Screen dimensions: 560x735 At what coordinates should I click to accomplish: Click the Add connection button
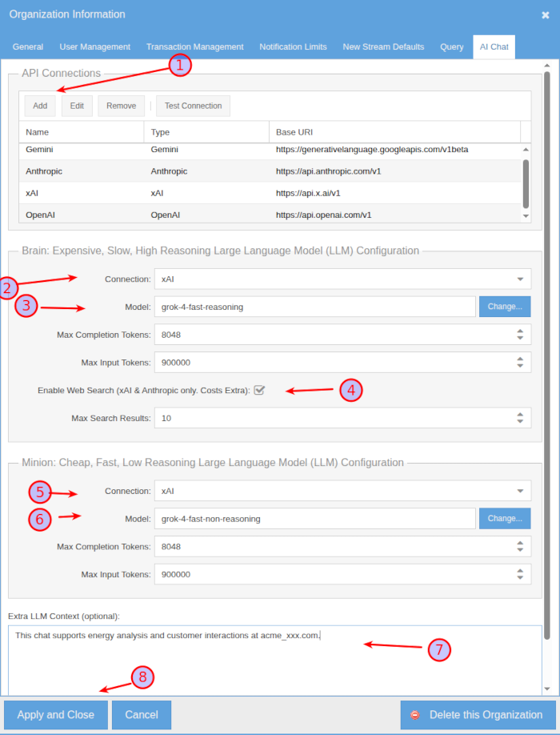(40, 106)
